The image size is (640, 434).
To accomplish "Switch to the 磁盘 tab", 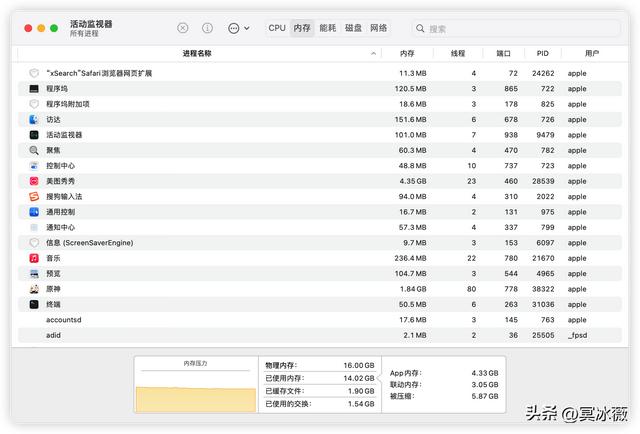I will pos(353,28).
